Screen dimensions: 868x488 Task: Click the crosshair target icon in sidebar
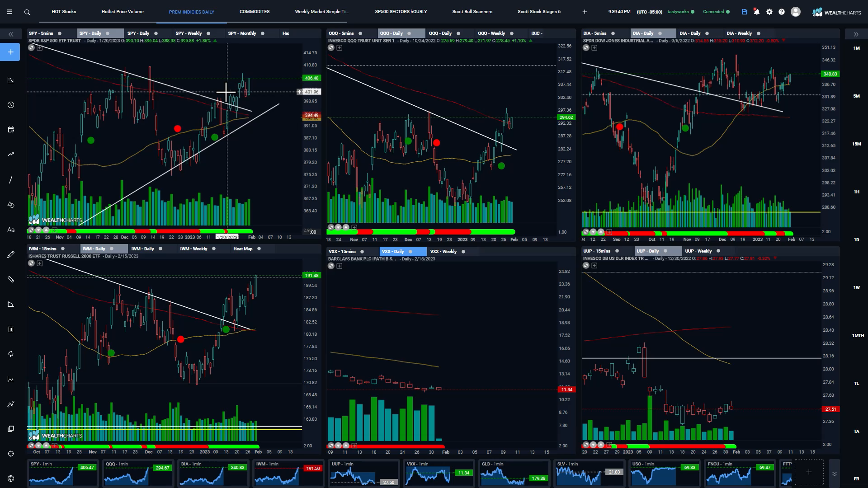(11, 454)
